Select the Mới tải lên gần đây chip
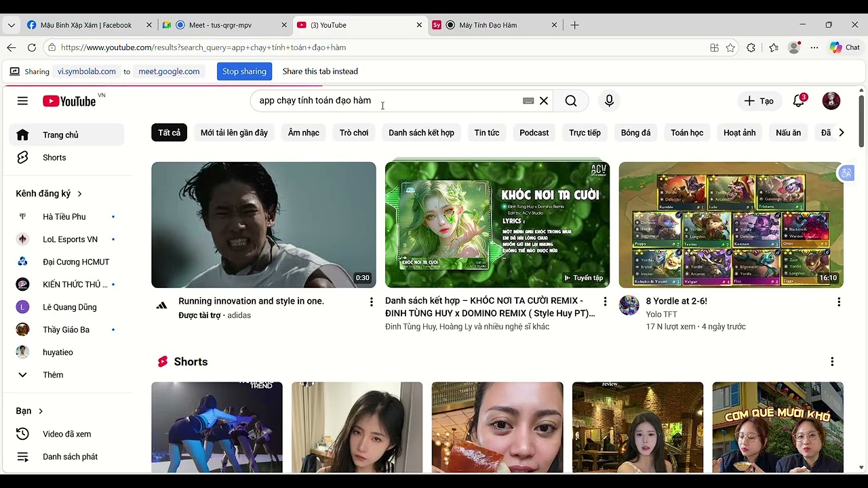This screenshot has height=488, width=868. click(x=234, y=133)
